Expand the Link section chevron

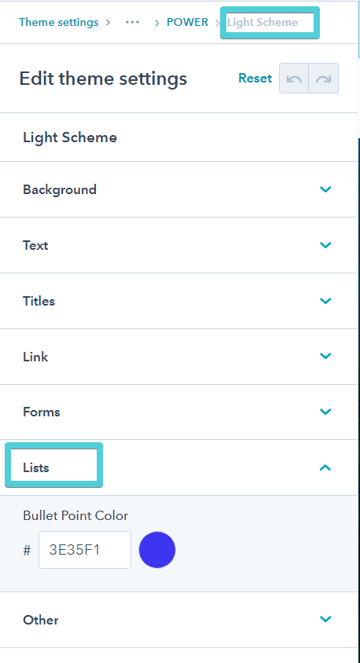325,356
